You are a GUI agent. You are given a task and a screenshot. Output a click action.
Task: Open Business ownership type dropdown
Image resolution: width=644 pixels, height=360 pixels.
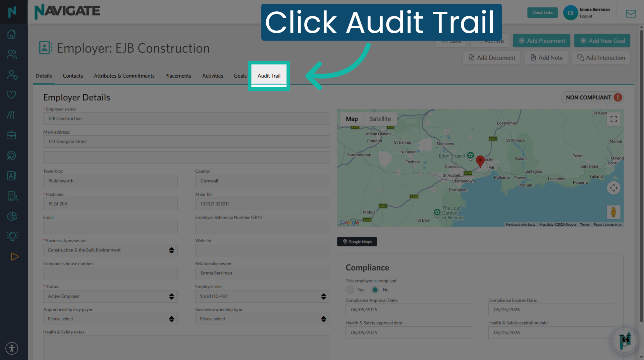click(x=262, y=319)
